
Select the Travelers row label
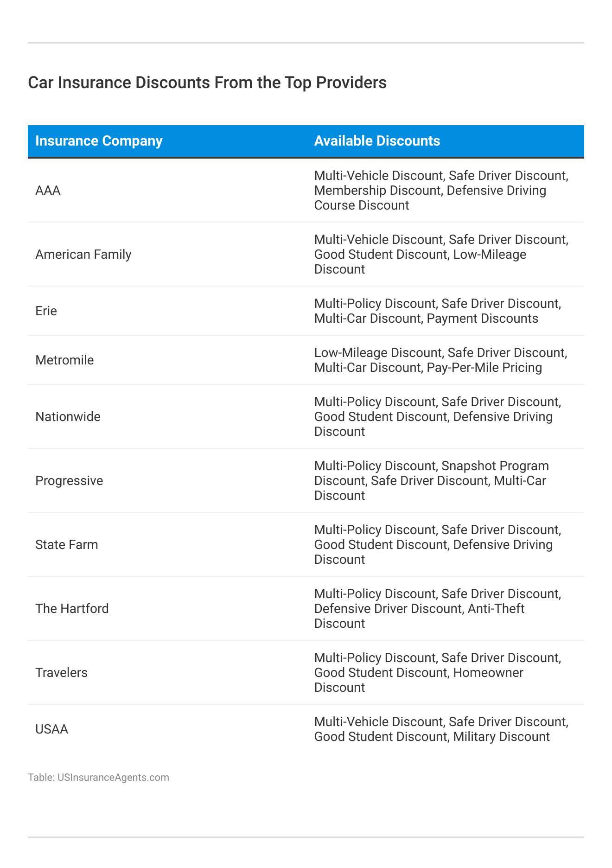pyautogui.click(x=61, y=673)
